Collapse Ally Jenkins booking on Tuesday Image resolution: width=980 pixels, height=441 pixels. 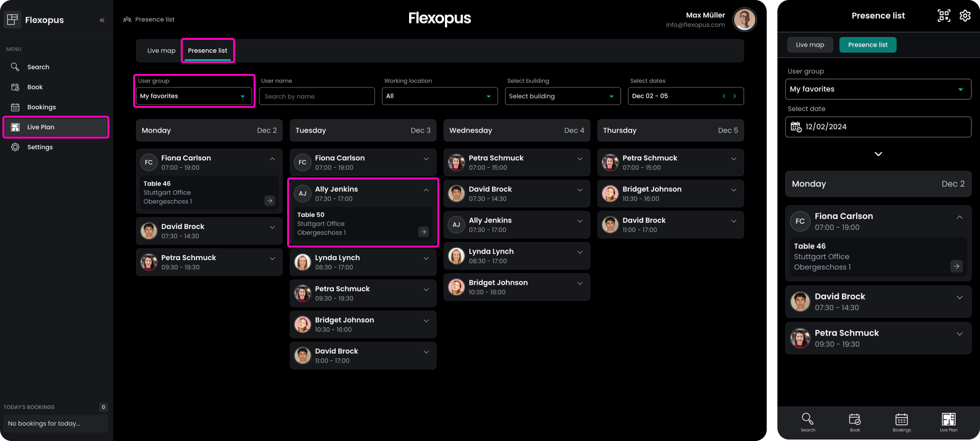(426, 190)
